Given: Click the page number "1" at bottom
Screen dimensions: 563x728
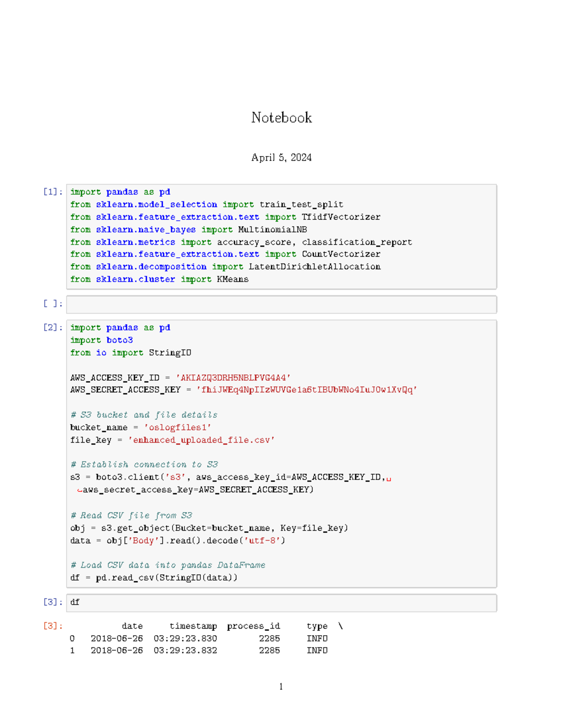Looking at the screenshot, I should tap(281, 687).
